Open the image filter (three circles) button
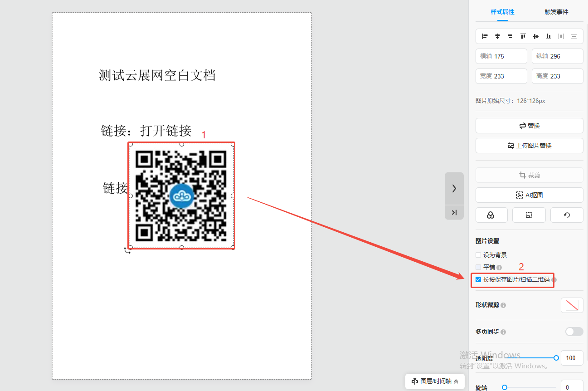 coord(491,215)
